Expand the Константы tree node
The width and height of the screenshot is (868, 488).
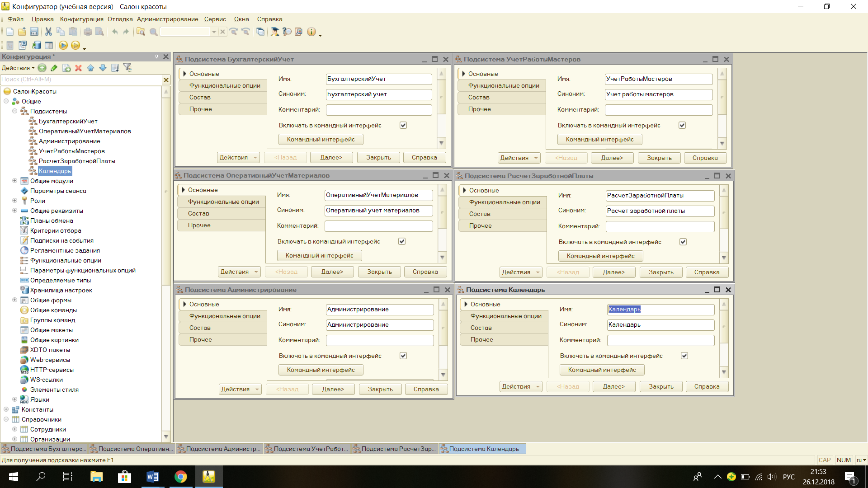(x=6, y=409)
